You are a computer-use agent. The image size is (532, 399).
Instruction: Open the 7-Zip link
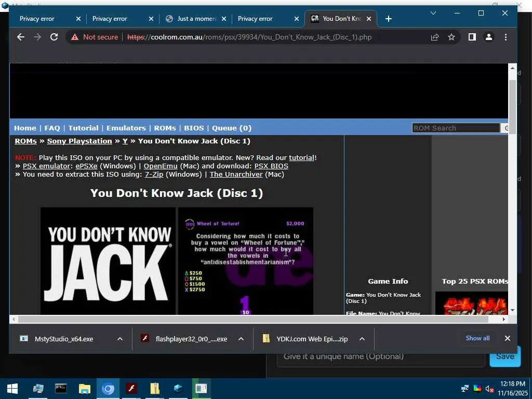pyautogui.click(x=154, y=175)
